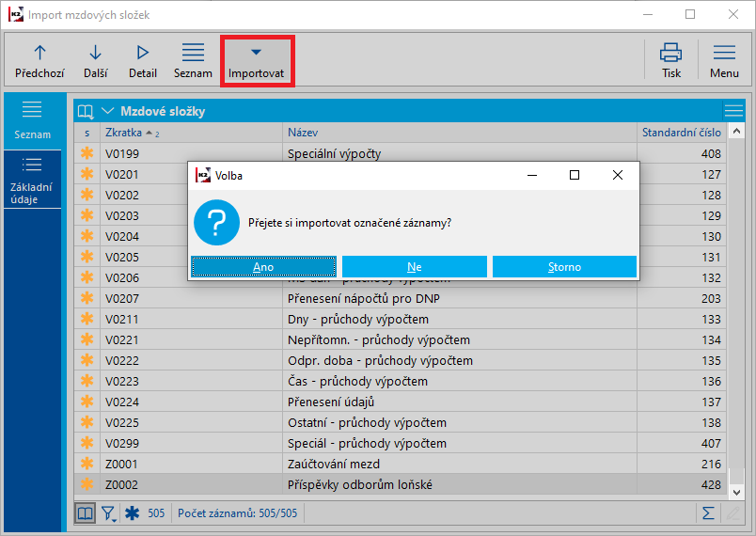The width and height of the screenshot is (756, 536).
Task: Sort by the Zkratka column header
Action: click(x=191, y=133)
